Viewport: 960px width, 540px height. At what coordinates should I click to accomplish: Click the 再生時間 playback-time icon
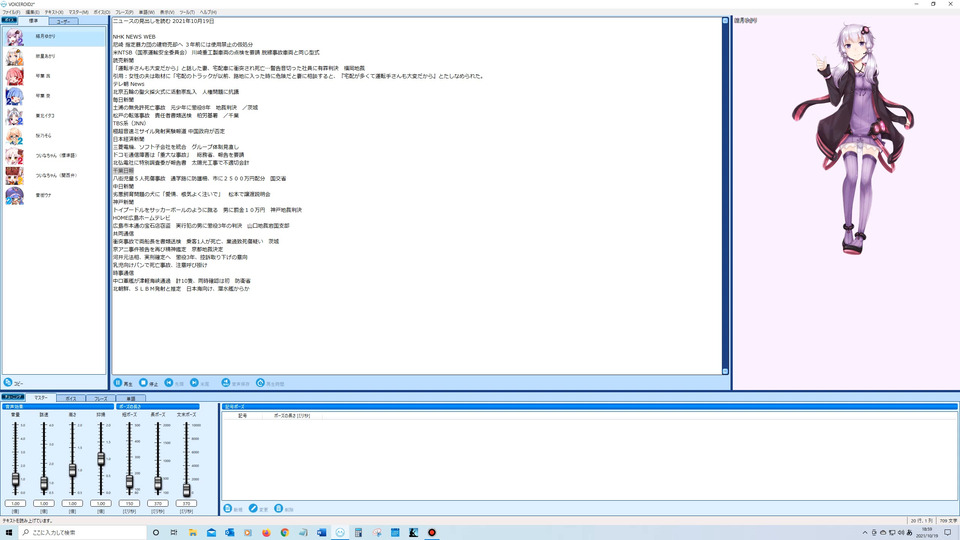coord(260,383)
